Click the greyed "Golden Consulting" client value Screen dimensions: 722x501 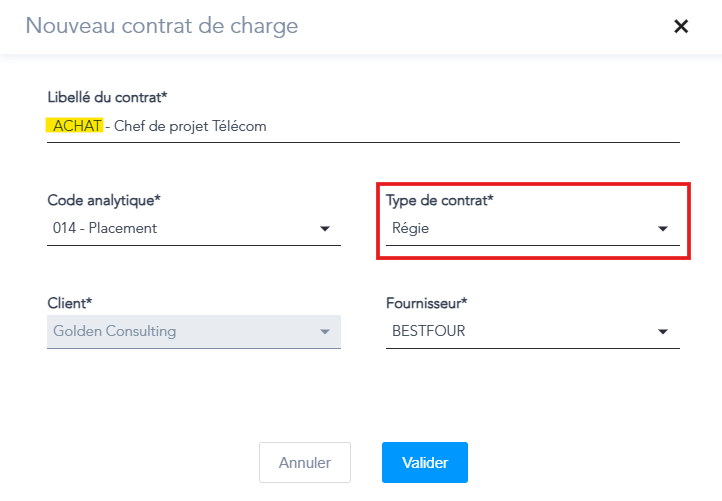(x=115, y=332)
